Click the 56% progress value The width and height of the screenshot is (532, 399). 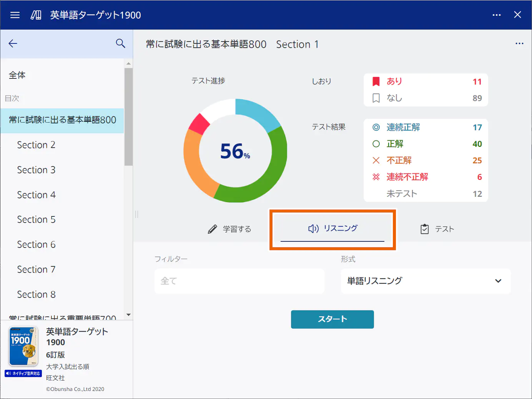coord(235,151)
